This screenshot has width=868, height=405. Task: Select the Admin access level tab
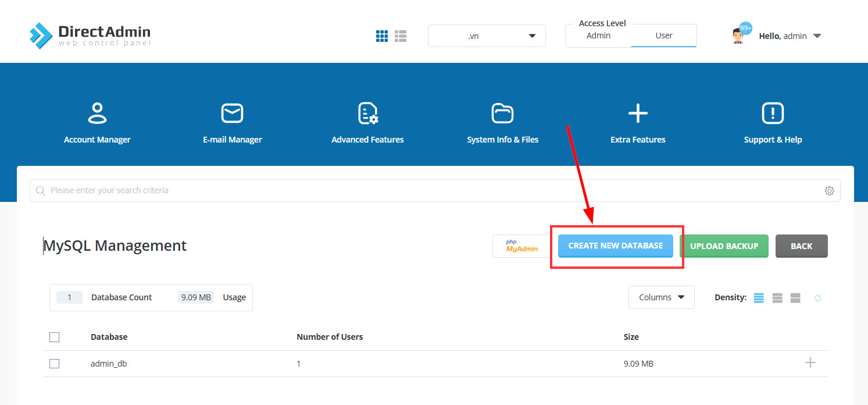(x=598, y=35)
